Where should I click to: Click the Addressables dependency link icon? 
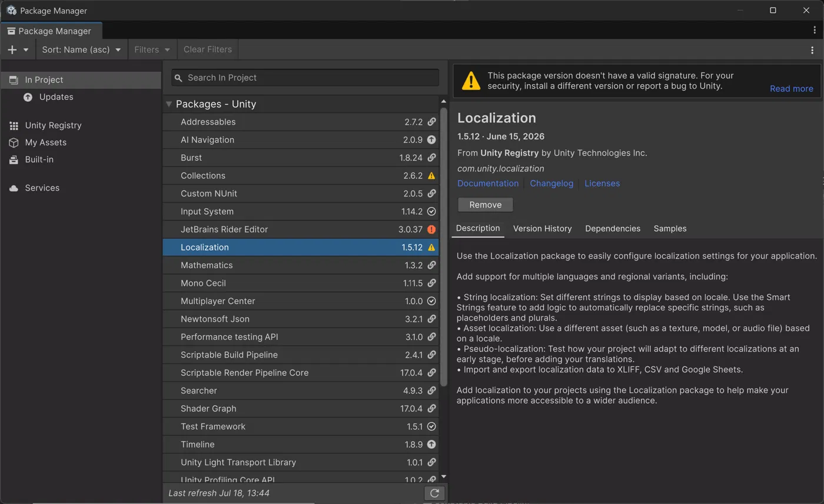(431, 122)
